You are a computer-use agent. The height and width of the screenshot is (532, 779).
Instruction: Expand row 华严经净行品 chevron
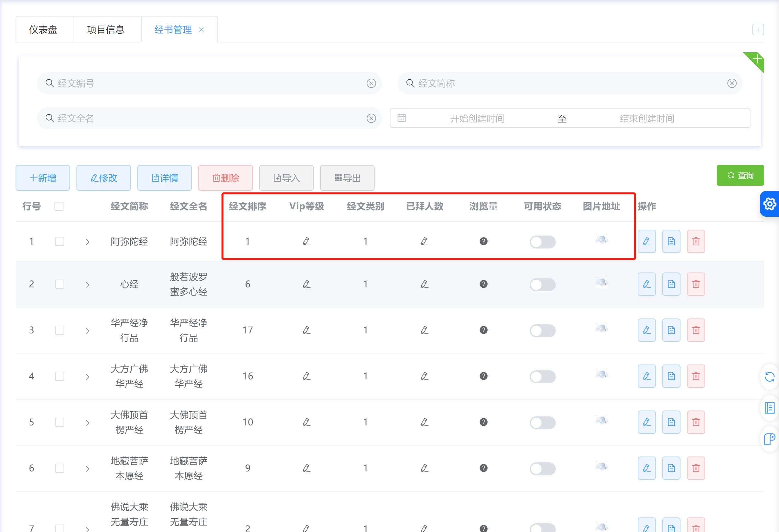[x=87, y=330]
